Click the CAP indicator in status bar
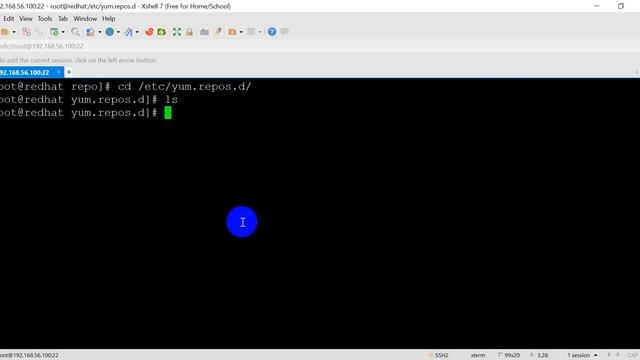The height and width of the screenshot is (360, 640). (x=633, y=355)
